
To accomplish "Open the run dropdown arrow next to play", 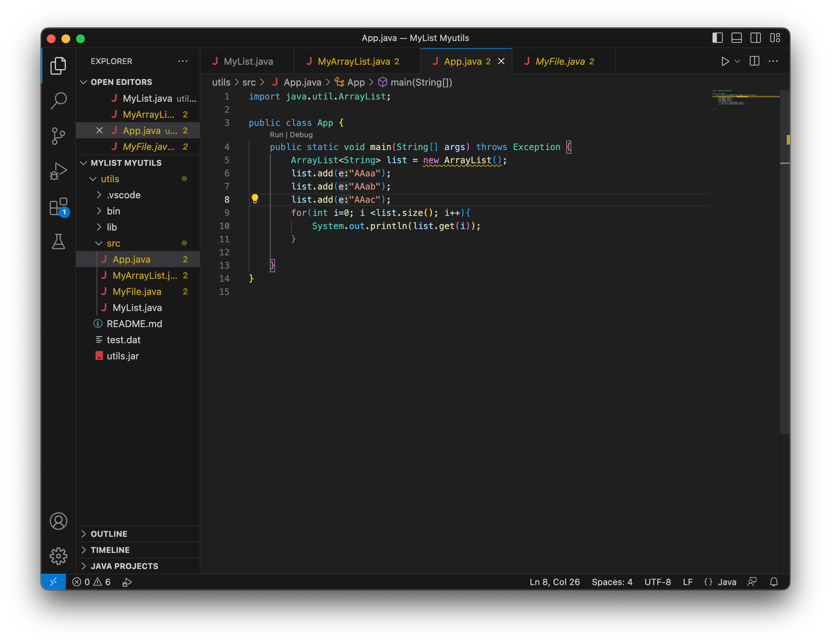I will coord(737,61).
